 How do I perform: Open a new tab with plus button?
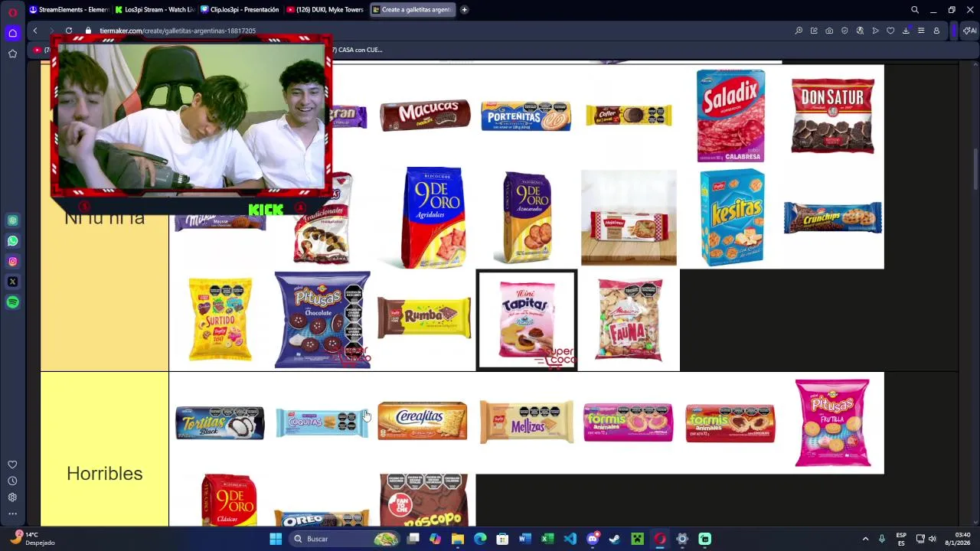pos(464,10)
